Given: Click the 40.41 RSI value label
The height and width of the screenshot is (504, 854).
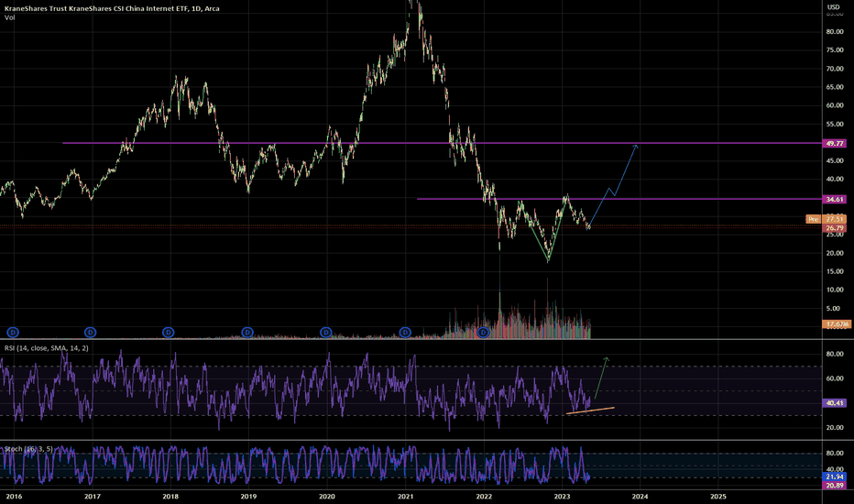Looking at the screenshot, I should (x=835, y=403).
